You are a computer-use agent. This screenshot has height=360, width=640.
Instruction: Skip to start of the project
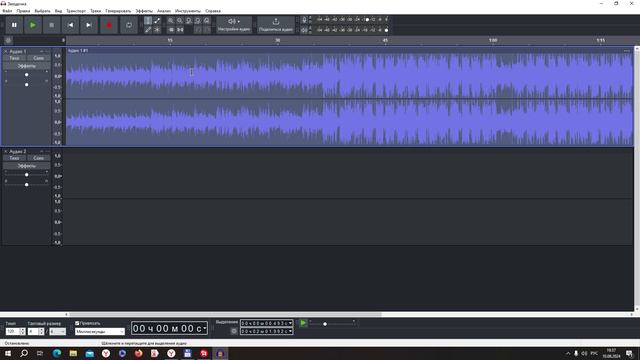point(70,25)
